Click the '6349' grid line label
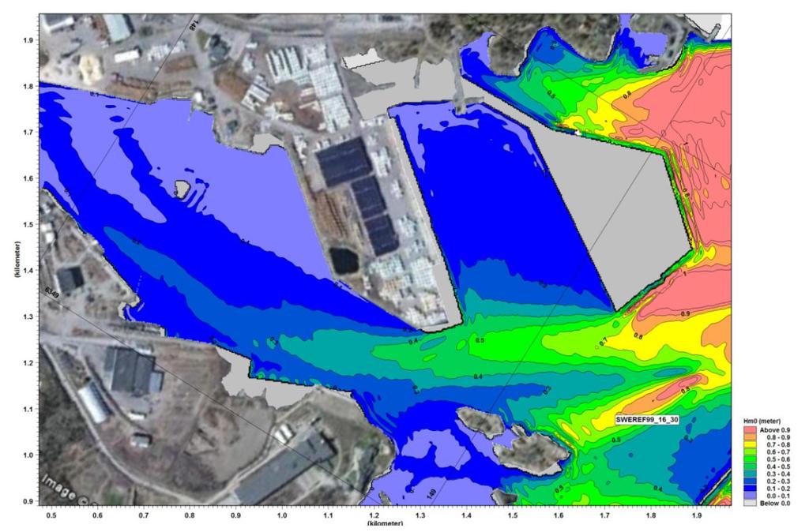 [51, 294]
